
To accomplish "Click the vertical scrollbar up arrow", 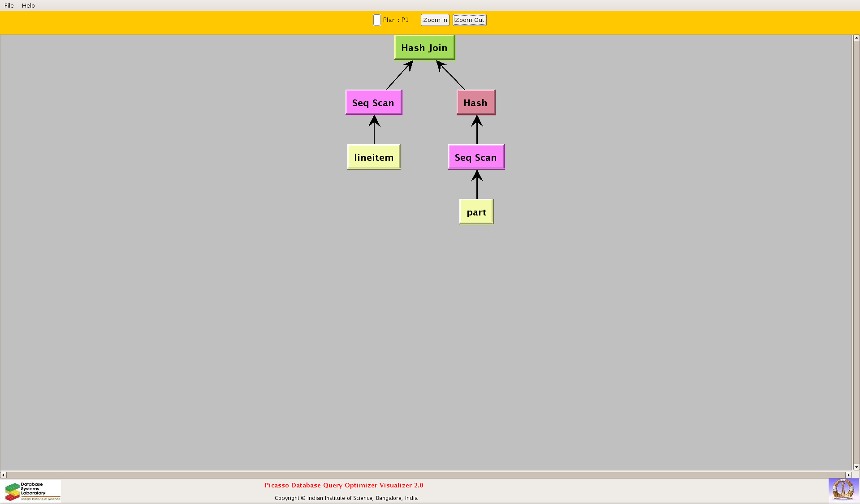I will pyautogui.click(x=856, y=38).
